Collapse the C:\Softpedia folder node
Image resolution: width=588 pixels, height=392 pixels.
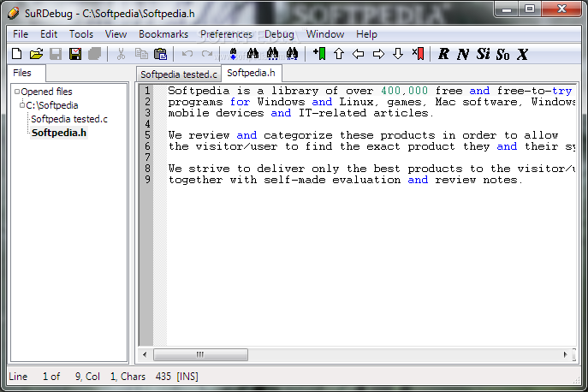[x=22, y=105]
